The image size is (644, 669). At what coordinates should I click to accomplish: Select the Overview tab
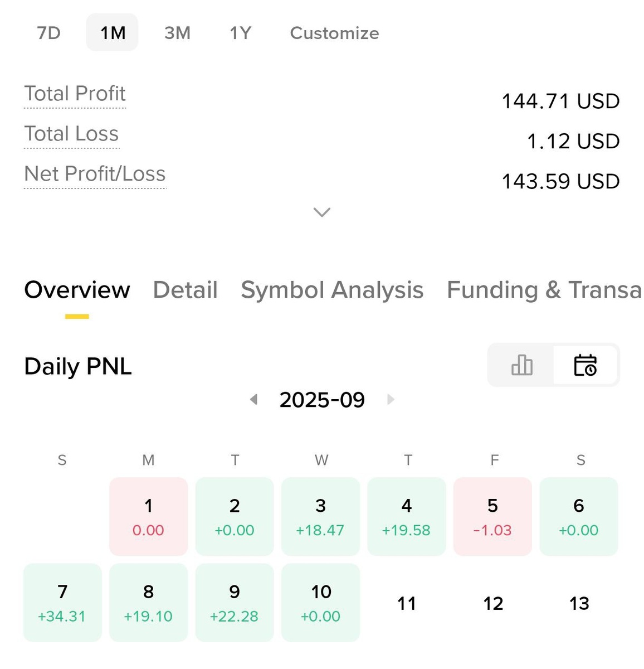tap(77, 290)
